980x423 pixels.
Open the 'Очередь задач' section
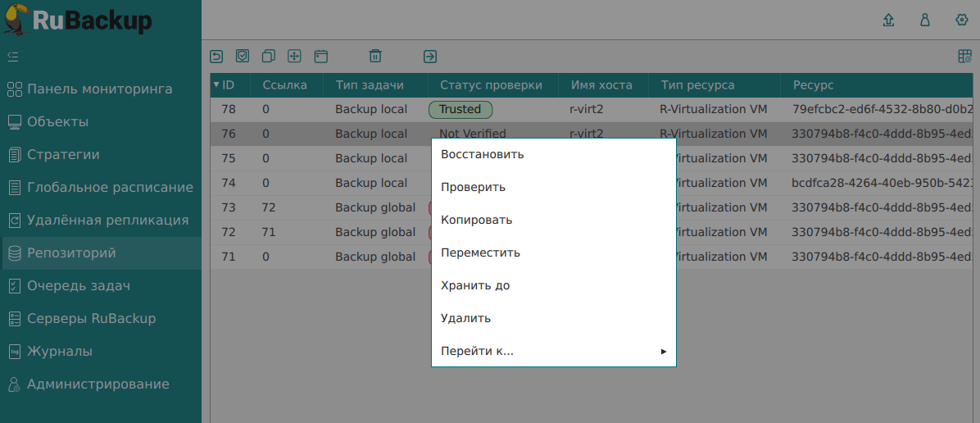pos(79,286)
